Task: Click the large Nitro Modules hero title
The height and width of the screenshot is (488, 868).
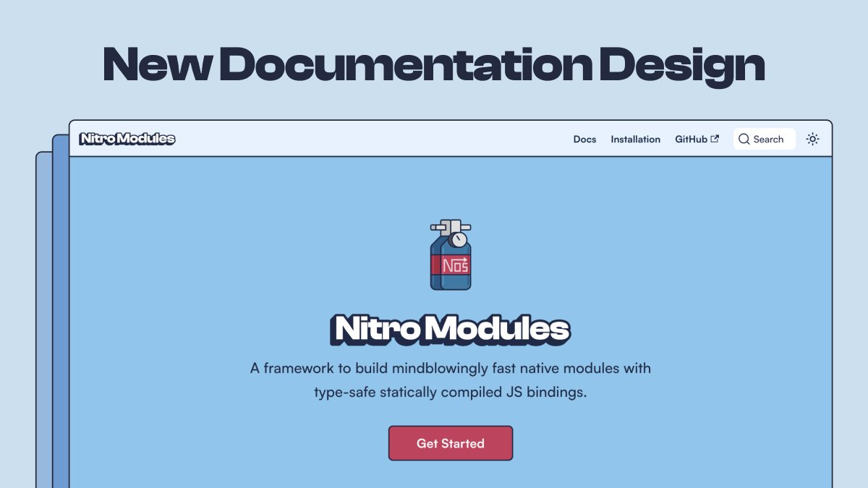Action: [x=451, y=330]
